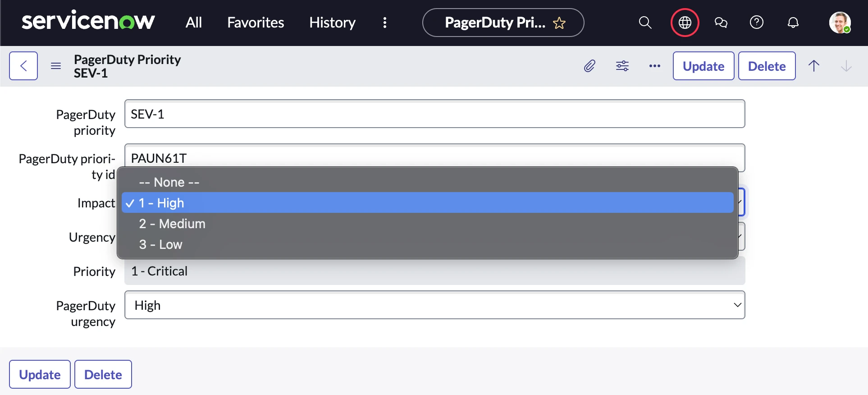Go back using the back arrow button
Viewport: 868px width, 395px height.
pyautogui.click(x=23, y=66)
